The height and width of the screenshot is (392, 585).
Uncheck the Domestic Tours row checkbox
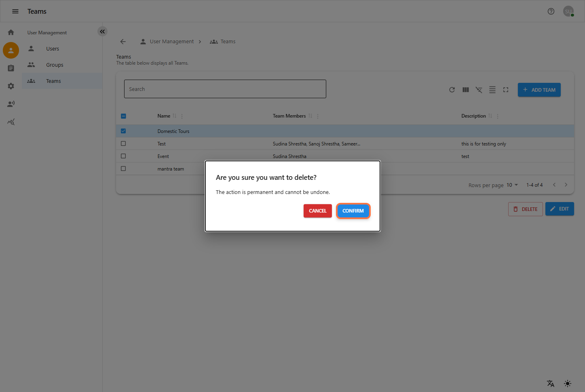click(123, 131)
